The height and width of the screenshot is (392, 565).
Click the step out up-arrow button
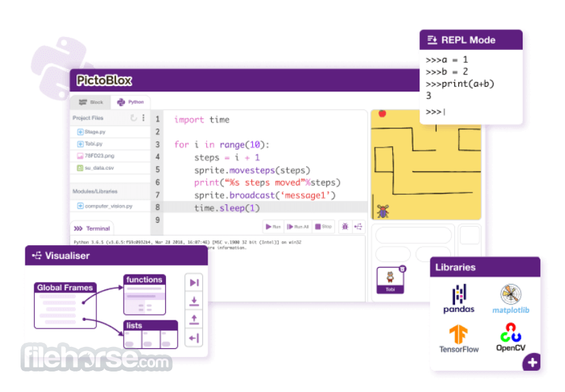click(194, 319)
